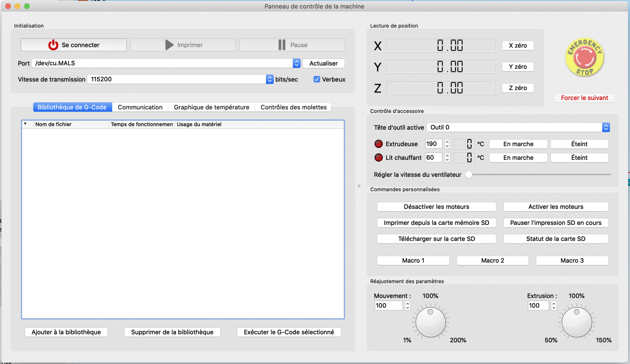The image size is (630, 364).
Task: Turn on the Extrudeuse with En marche
Action: pyautogui.click(x=518, y=144)
